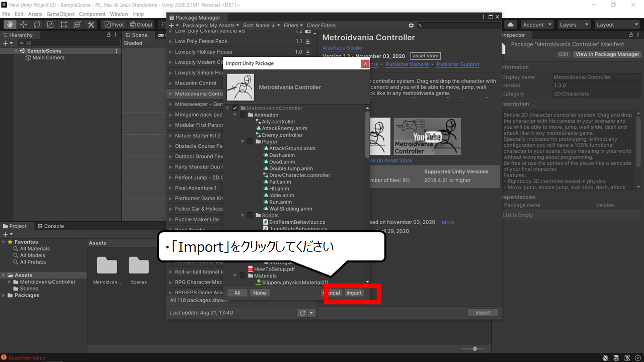The image size is (644, 362).
Task: Open the Layers dropdown
Action: 573,25
